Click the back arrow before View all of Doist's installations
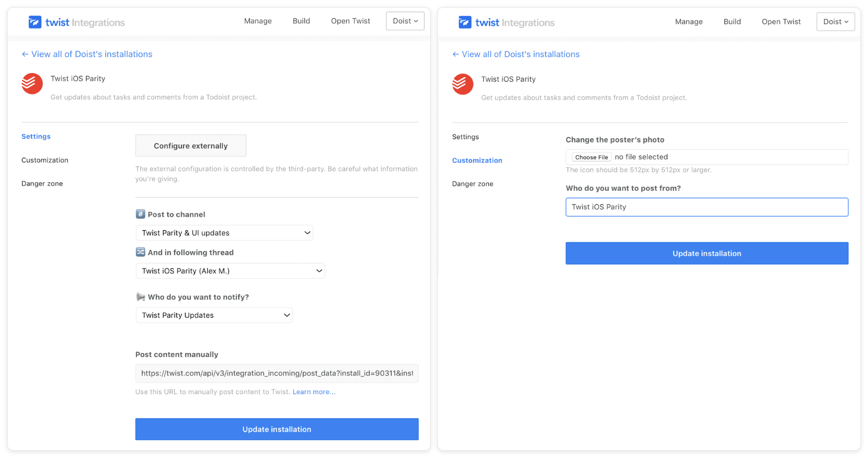Viewport: 868px width, 458px height. (x=25, y=54)
